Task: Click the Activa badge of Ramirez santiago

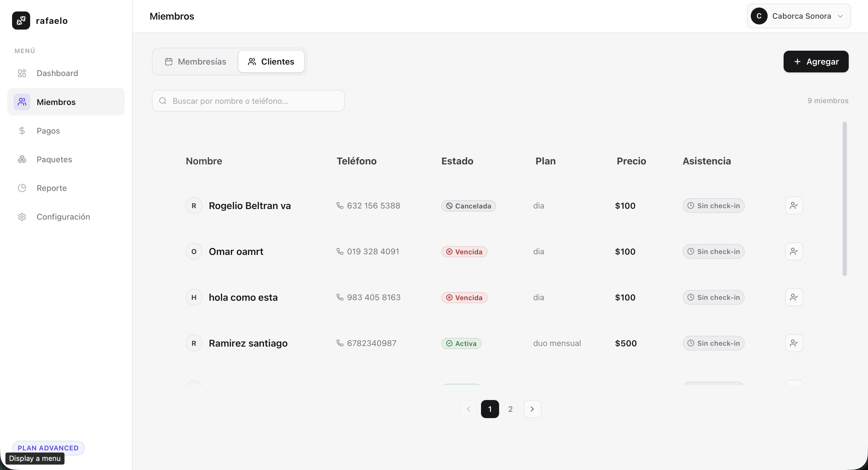Action: (461, 344)
